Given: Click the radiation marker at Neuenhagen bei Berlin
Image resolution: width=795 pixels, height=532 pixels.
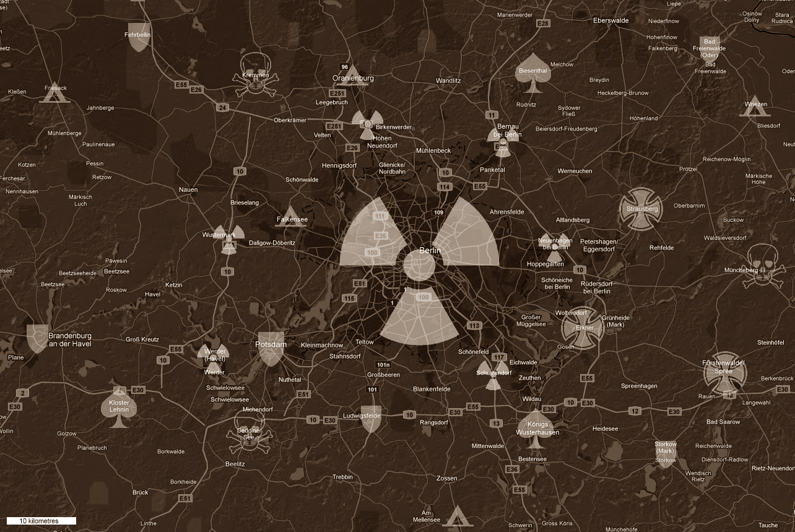Looking at the screenshot, I should 555,247.
